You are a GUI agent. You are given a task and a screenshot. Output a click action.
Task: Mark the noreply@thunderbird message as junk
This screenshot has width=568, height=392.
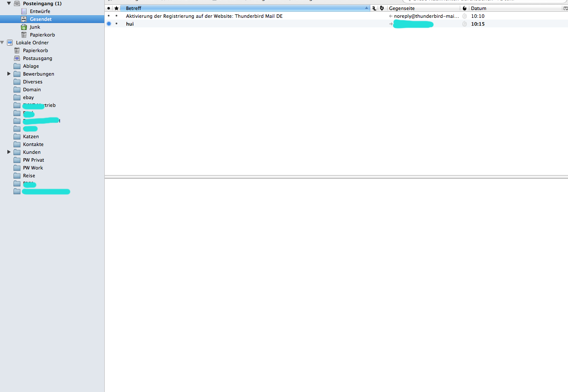pos(465,16)
